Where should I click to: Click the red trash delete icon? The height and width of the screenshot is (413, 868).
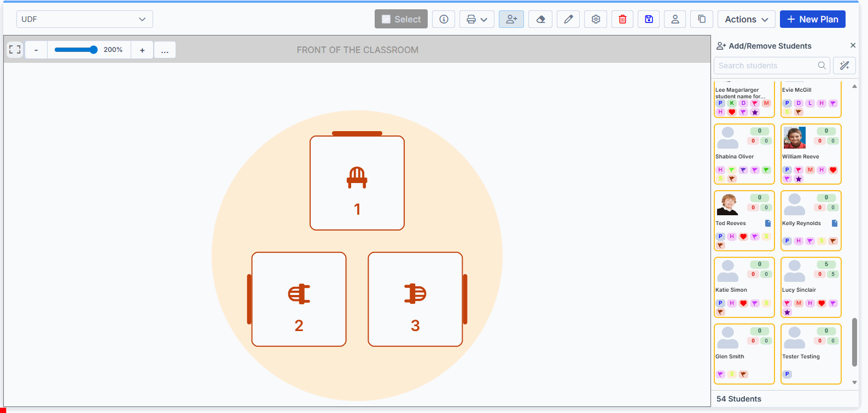coord(622,19)
